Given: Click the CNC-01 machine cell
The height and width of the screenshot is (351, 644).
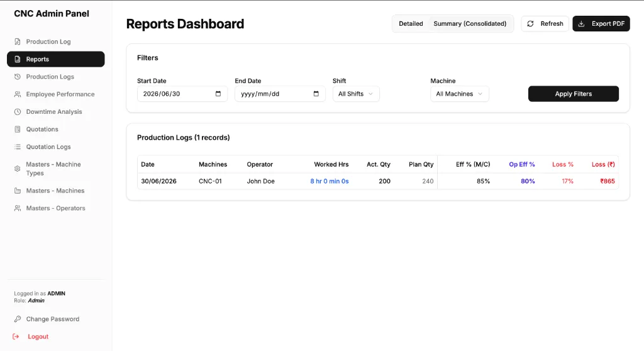Looking at the screenshot, I should 210,181.
